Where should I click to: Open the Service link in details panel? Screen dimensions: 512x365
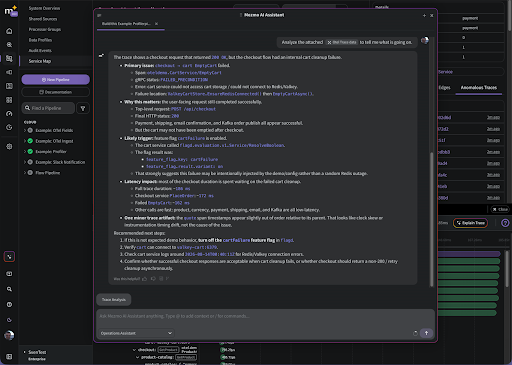click(x=446, y=72)
